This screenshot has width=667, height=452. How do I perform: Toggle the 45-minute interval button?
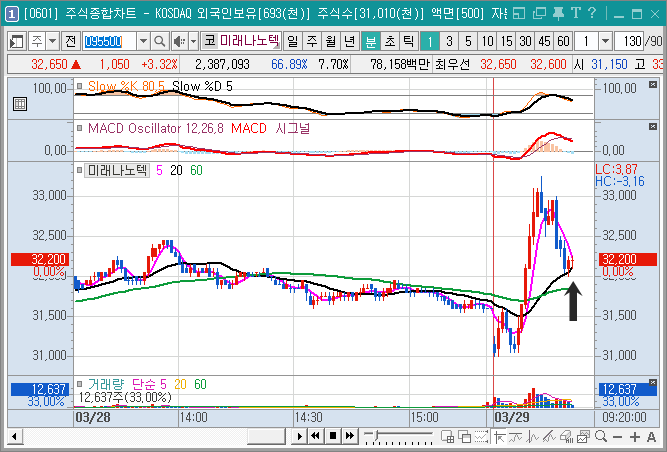(x=544, y=41)
